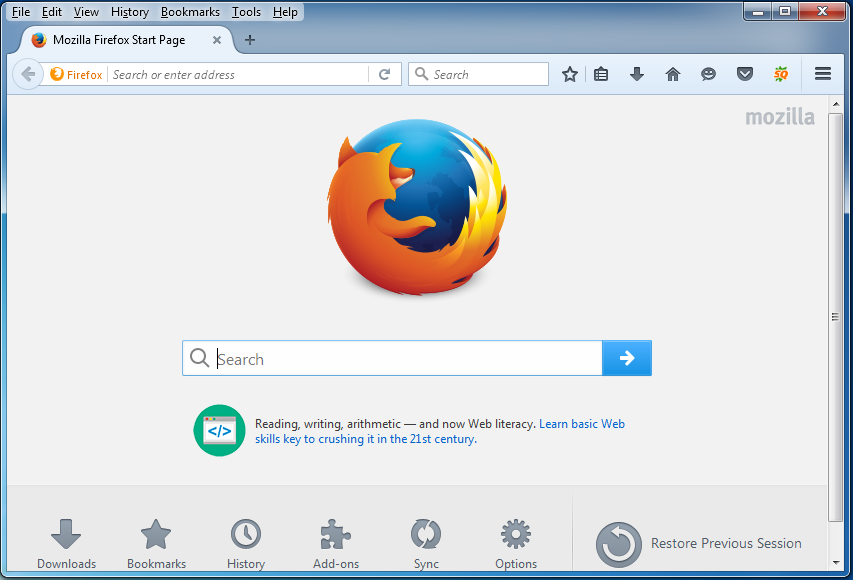Screen dimensions: 853x580
Task: Click the scrollbar down arrow
Action: [836, 563]
